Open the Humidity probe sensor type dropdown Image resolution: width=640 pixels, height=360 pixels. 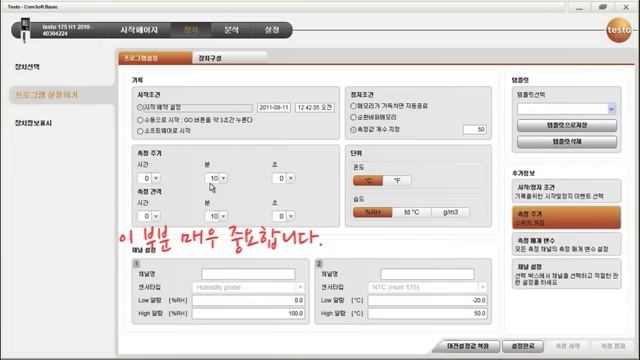pos(248,287)
